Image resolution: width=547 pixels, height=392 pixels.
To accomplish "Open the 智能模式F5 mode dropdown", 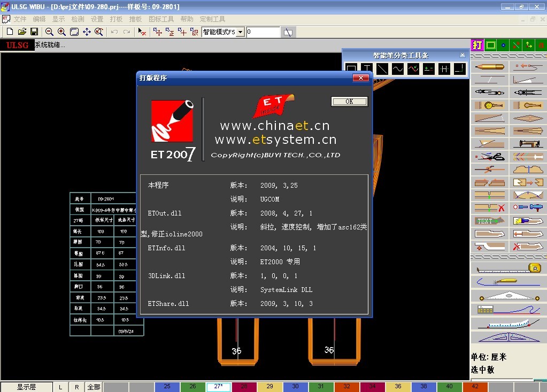I will coord(241,32).
